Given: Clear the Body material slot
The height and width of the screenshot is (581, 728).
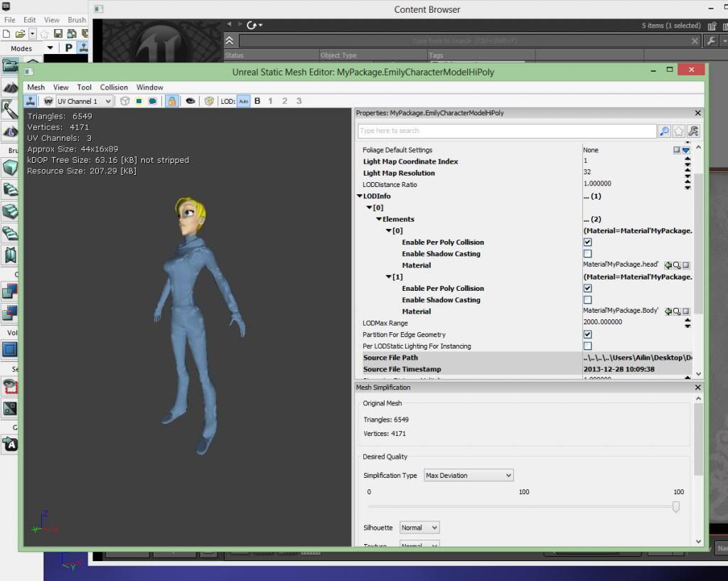Looking at the screenshot, I should pyautogui.click(x=686, y=311).
